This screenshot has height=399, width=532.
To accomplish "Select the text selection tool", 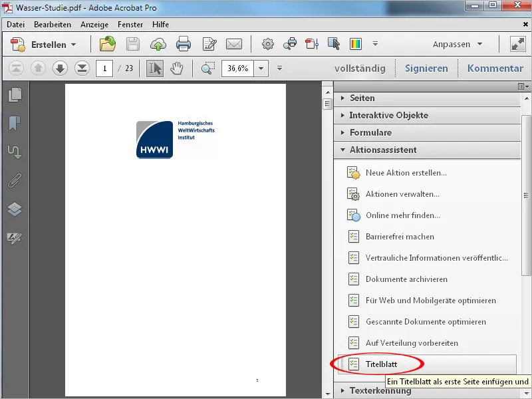I will (155, 68).
